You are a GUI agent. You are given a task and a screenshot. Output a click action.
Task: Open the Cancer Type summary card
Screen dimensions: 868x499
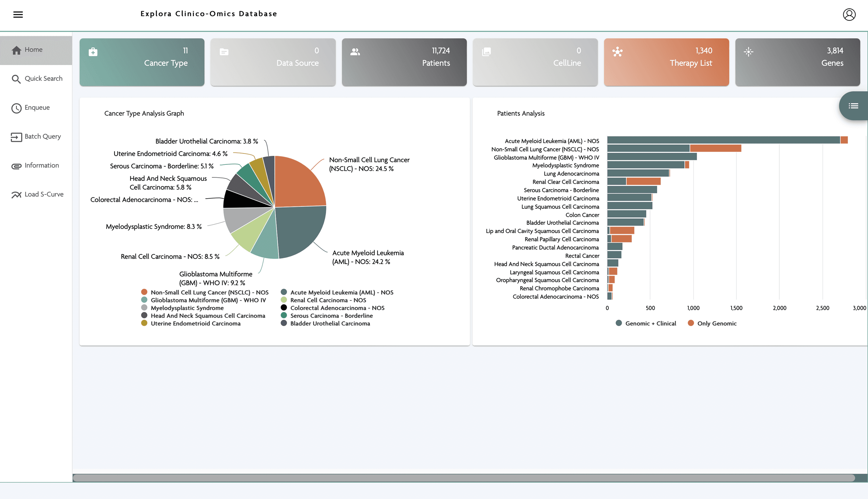tap(142, 62)
